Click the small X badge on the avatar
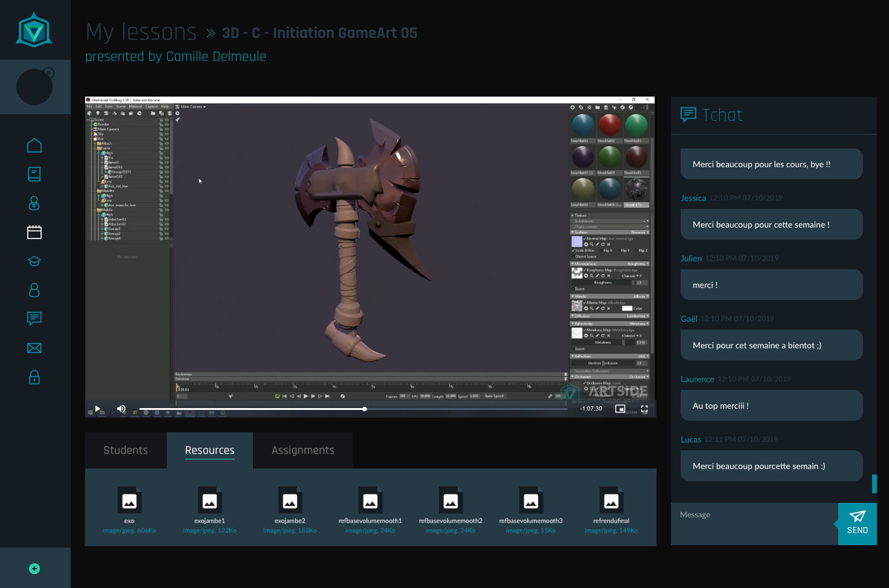Screen dimensions: 889x588 point(49,73)
